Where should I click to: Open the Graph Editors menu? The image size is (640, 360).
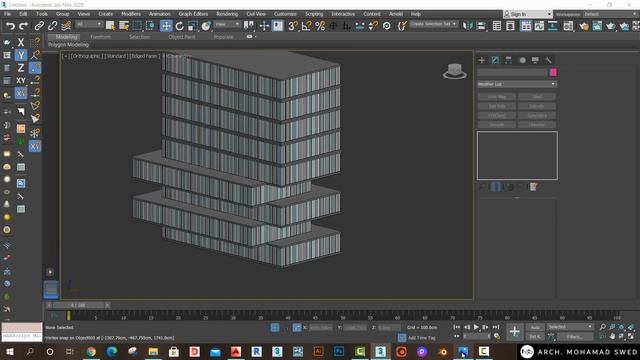coord(193,14)
